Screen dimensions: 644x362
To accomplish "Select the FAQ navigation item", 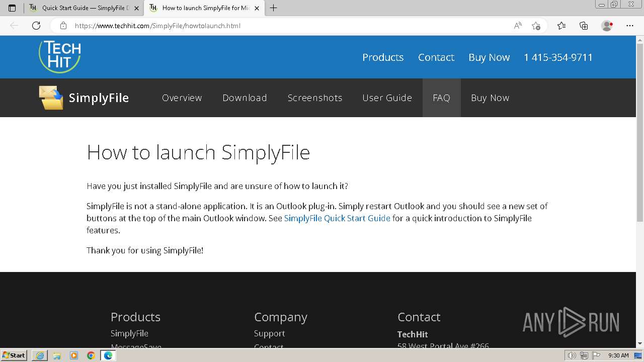I will pyautogui.click(x=441, y=98).
